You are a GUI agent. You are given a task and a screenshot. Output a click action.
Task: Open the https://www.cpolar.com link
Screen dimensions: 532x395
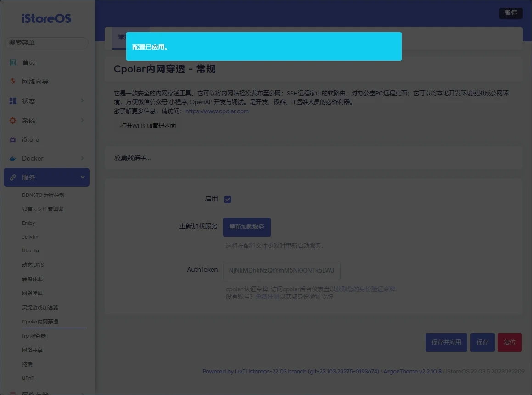point(217,111)
